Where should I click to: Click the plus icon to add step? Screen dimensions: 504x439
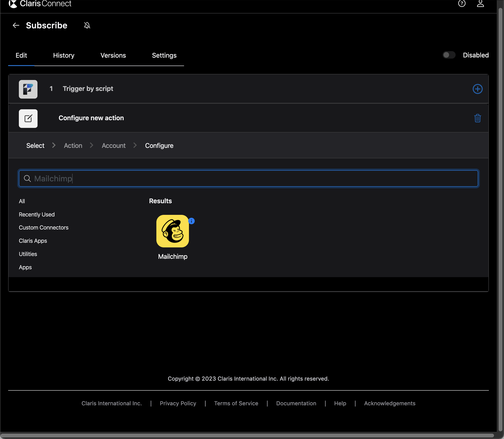(477, 89)
